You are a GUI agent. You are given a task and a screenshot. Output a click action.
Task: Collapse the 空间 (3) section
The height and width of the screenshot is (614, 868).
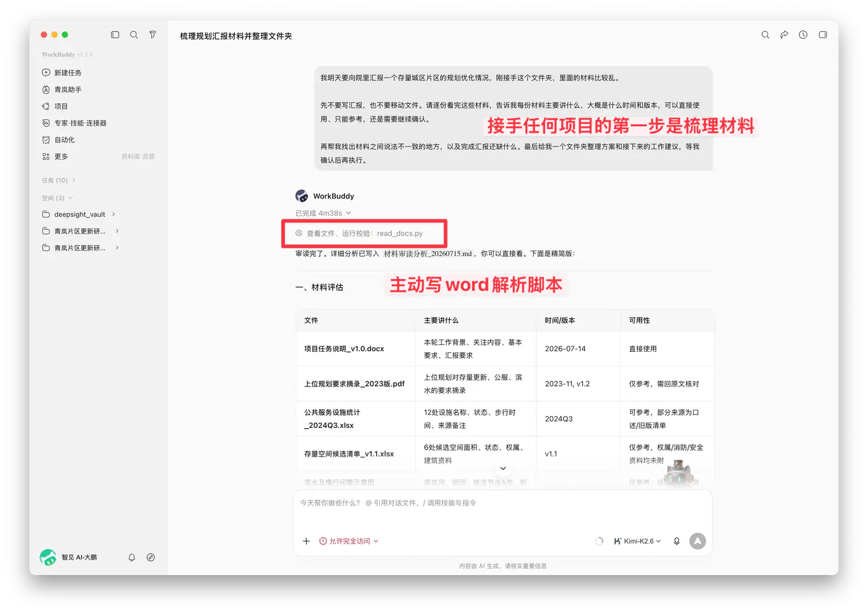[x=57, y=198]
